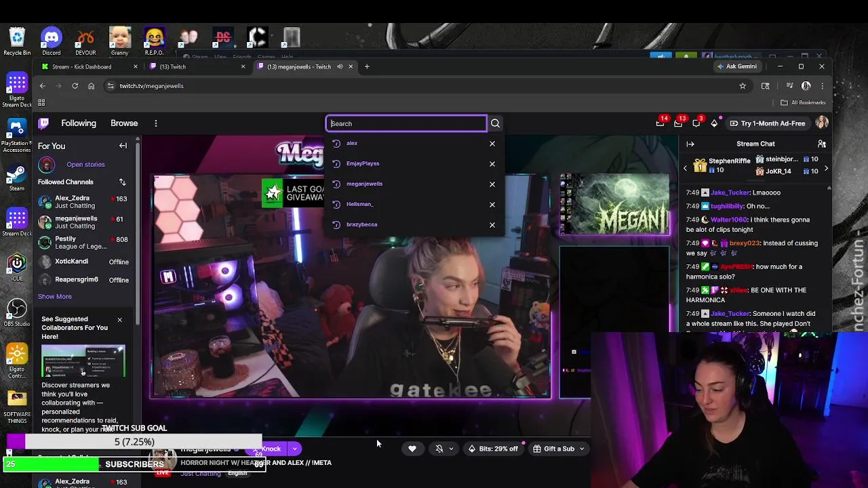Open a new browser tab
The width and height of the screenshot is (868, 488).
coord(367,66)
